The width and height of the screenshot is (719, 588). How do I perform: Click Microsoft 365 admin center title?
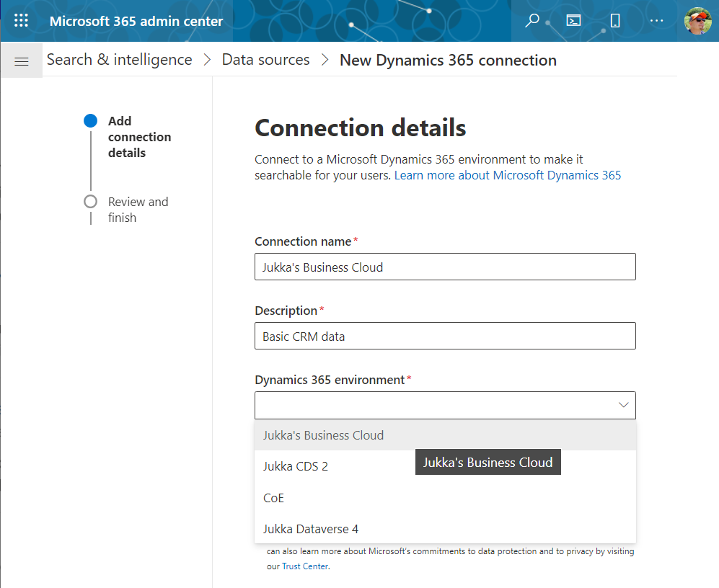click(x=136, y=21)
